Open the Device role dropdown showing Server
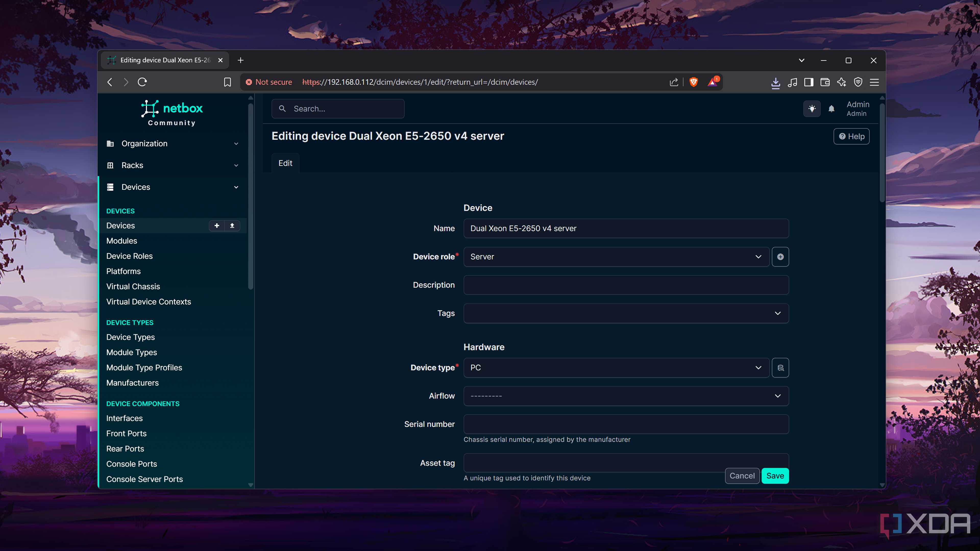The width and height of the screenshot is (980, 551). click(616, 257)
